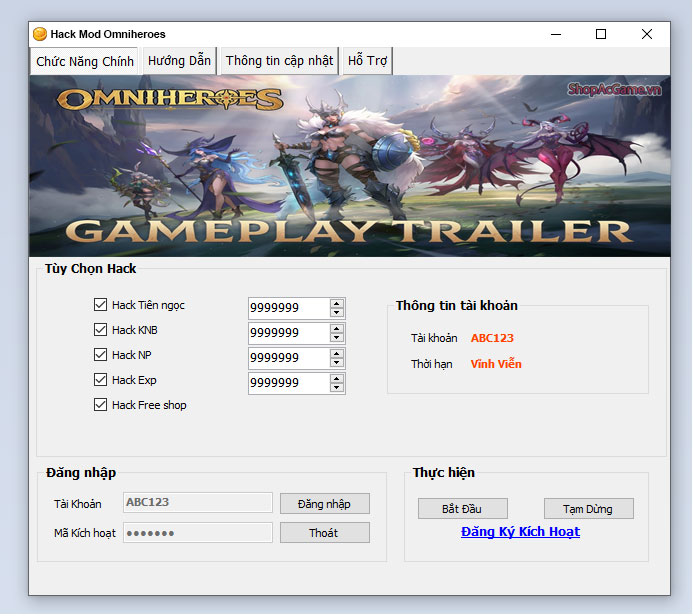Image resolution: width=693 pixels, height=616 pixels.
Task: Enable the Hack Tiên ngọc checkbox
Action: pos(100,305)
